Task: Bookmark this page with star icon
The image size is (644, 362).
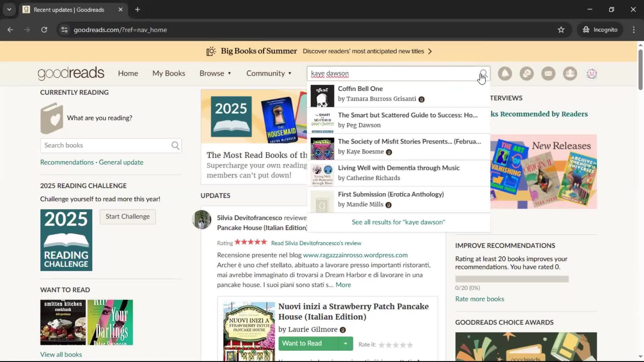Action: [x=561, y=30]
